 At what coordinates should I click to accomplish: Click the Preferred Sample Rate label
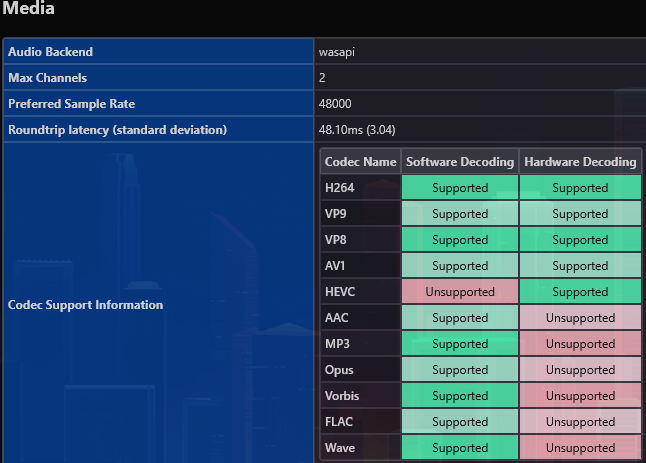point(71,103)
